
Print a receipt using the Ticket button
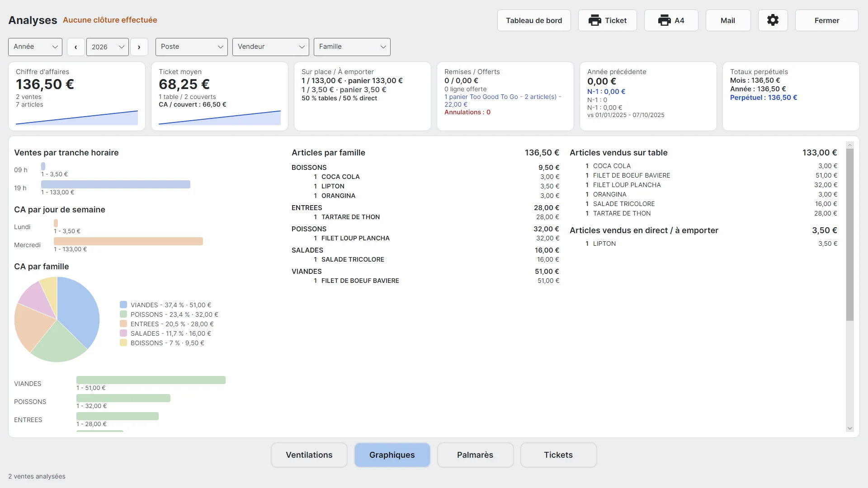pos(607,20)
